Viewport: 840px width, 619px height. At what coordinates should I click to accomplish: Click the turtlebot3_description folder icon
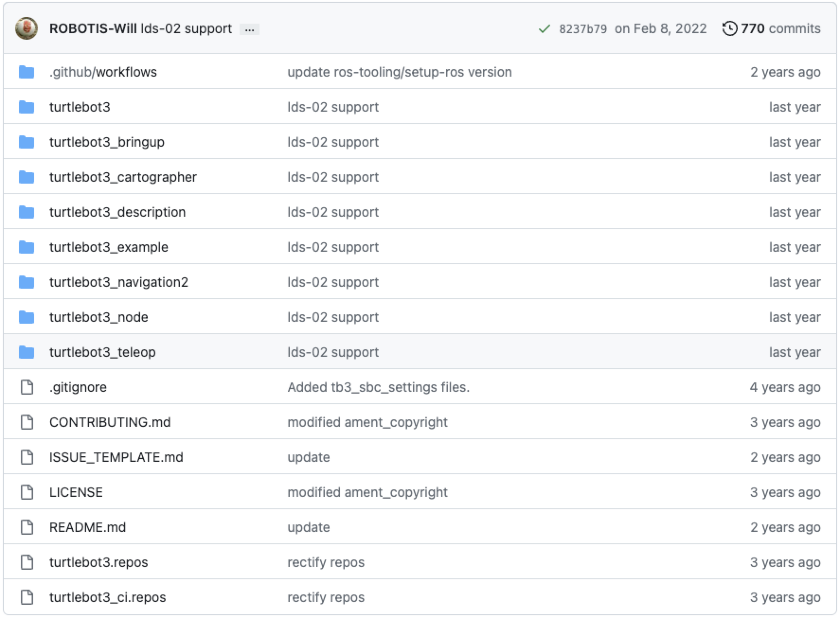(27, 212)
